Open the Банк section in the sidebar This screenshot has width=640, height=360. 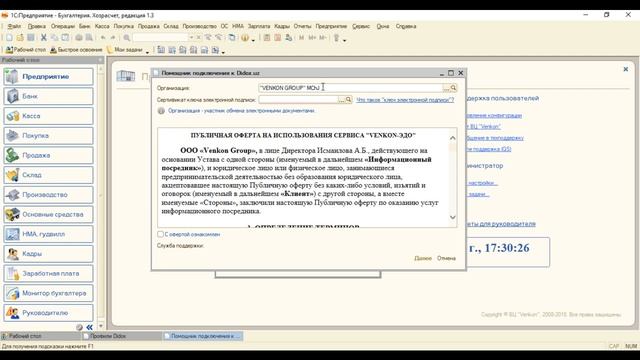click(x=48, y=96)
